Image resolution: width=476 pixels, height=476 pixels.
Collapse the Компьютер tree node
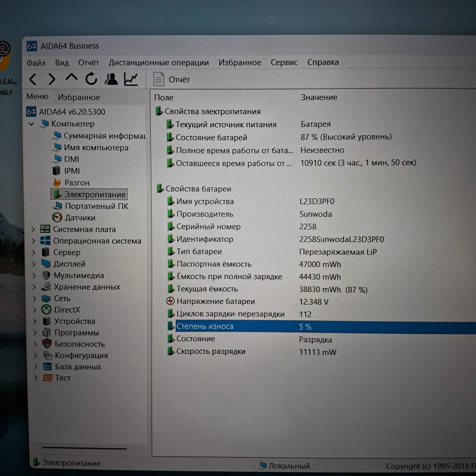(32, 124)
